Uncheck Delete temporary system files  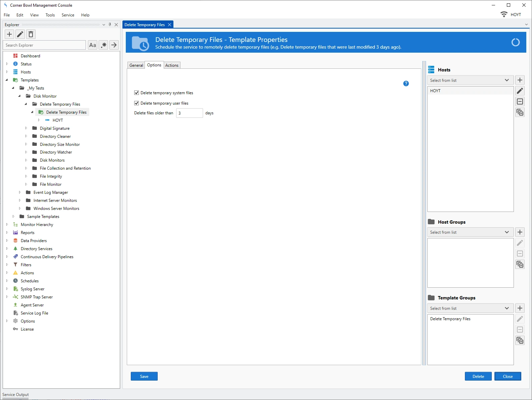[x=137, y=93]
